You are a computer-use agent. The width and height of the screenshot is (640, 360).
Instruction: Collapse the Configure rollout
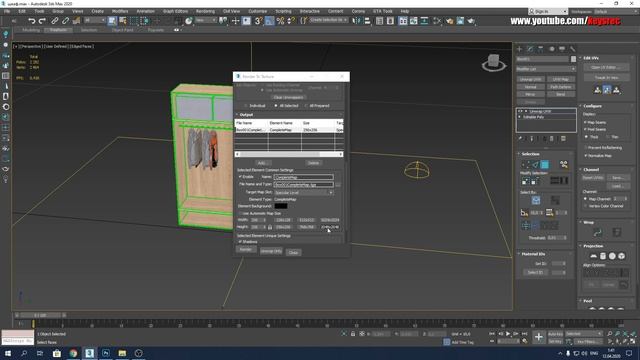(x=592, y=106)
